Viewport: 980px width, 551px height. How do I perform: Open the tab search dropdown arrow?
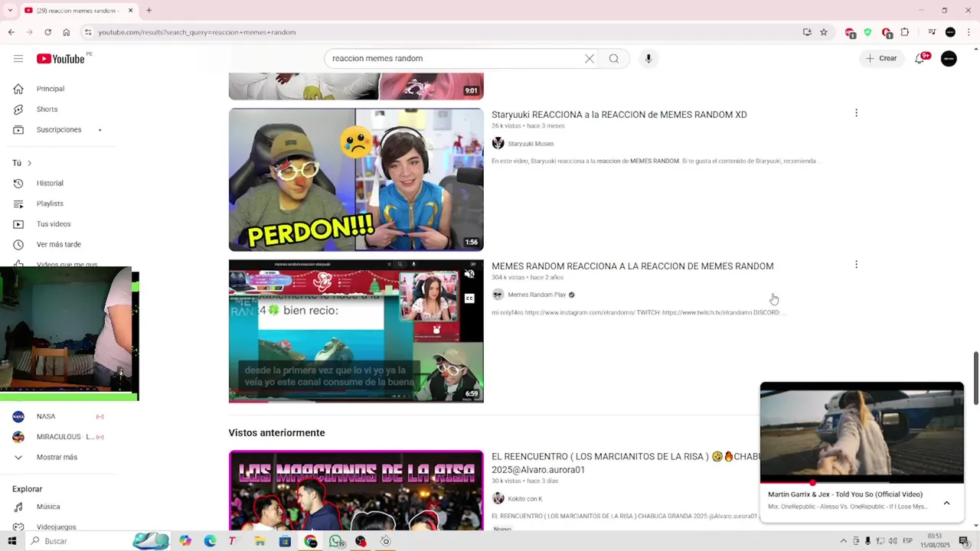tap(10, 11)
